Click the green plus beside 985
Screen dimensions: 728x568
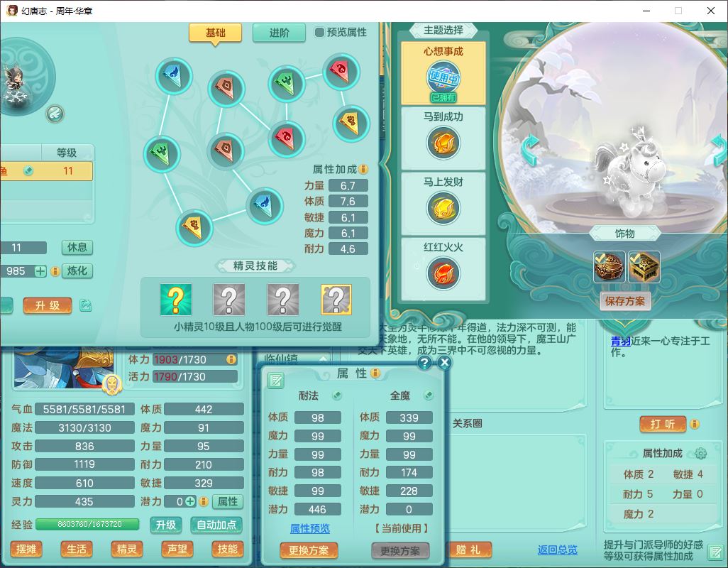click(40, 271)
